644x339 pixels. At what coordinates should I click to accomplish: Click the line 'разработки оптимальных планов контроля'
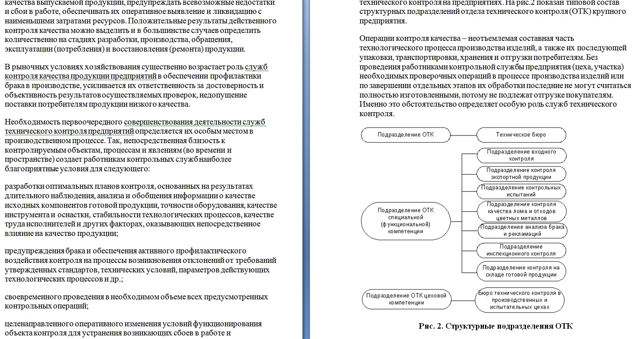point(129,186)
